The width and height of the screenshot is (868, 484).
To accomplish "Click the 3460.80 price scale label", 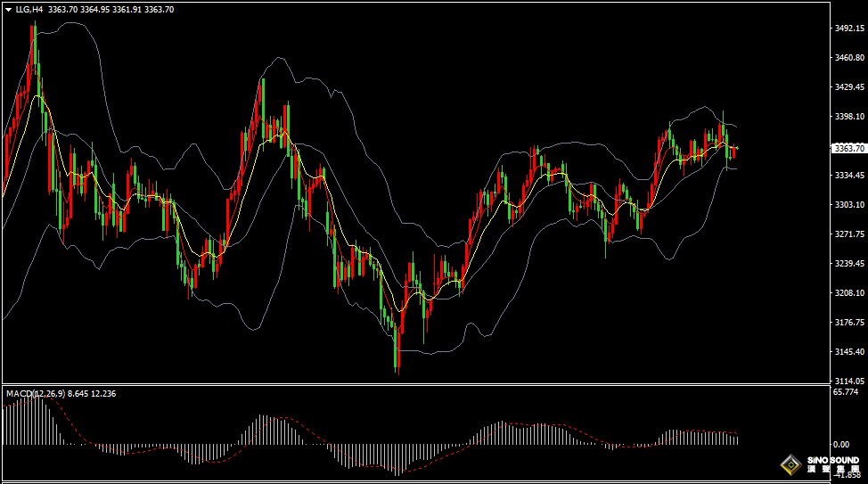I will coord(848,58).
